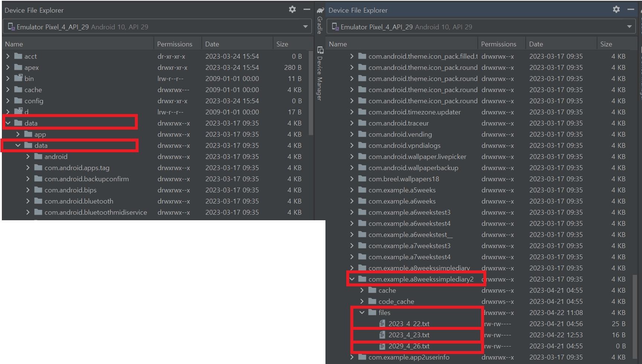This screenshot has width=642, height=364.
Task: Click com.android.vending folder icon
Action: (x=362, y=134)
